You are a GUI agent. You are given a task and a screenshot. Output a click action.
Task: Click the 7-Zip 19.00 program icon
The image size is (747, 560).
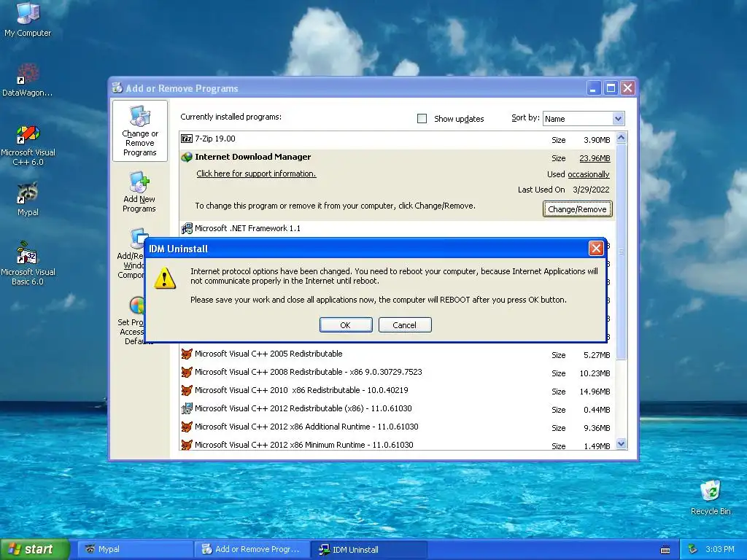pyautogui.click(x=187, y=139)
